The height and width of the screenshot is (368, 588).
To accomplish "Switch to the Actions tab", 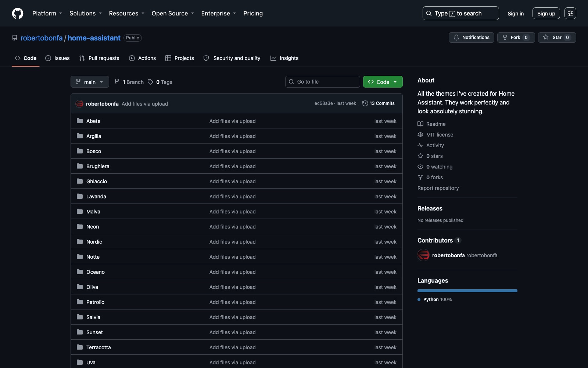I will point(143,58).
